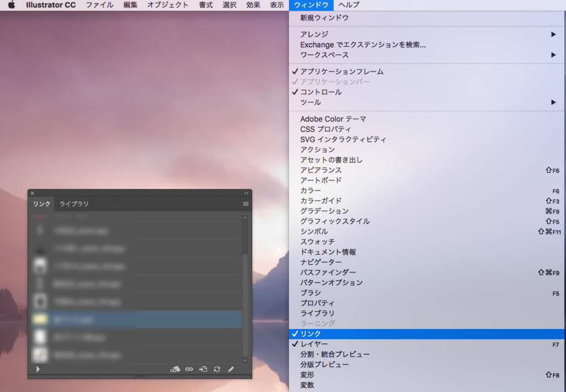Viewport: 566px width, 392px height.
Task: Choose 新規ウィンドウ from the menu
Action: click(427, 18)
